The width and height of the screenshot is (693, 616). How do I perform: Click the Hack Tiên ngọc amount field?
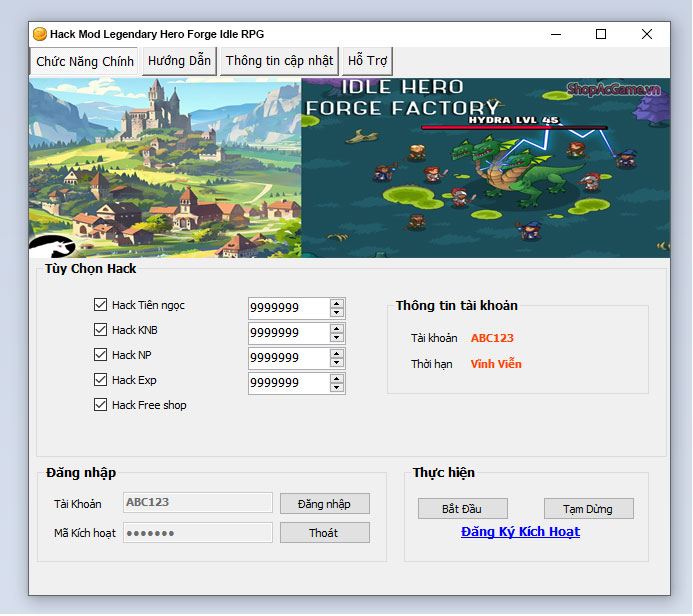click(289, 308)
